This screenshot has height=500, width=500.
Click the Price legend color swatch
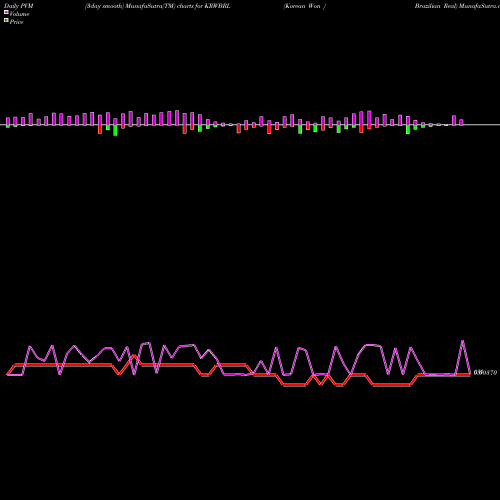(x=6, y=20)
